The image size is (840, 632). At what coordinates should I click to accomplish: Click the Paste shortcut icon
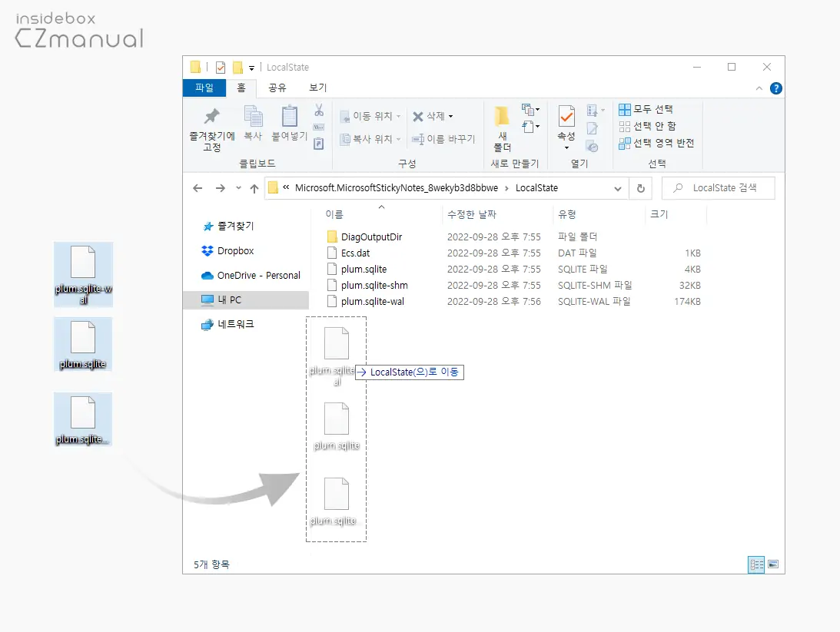point(319,144)
